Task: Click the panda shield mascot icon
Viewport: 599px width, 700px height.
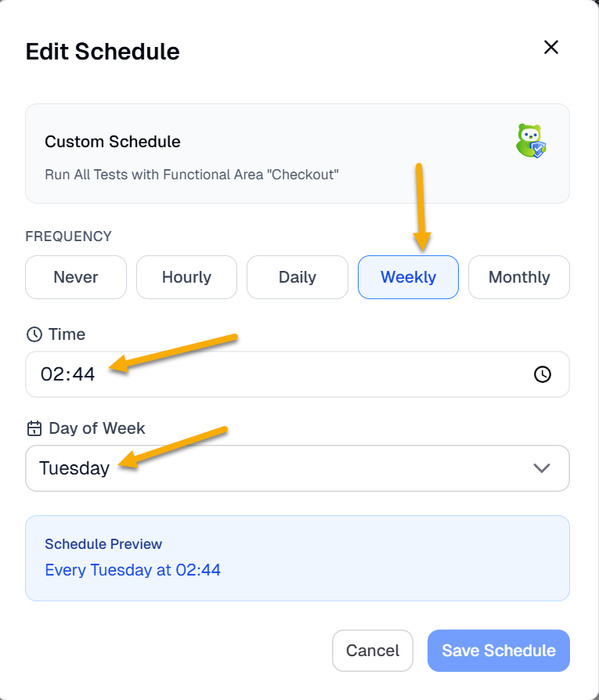Action: pos(532,142)
